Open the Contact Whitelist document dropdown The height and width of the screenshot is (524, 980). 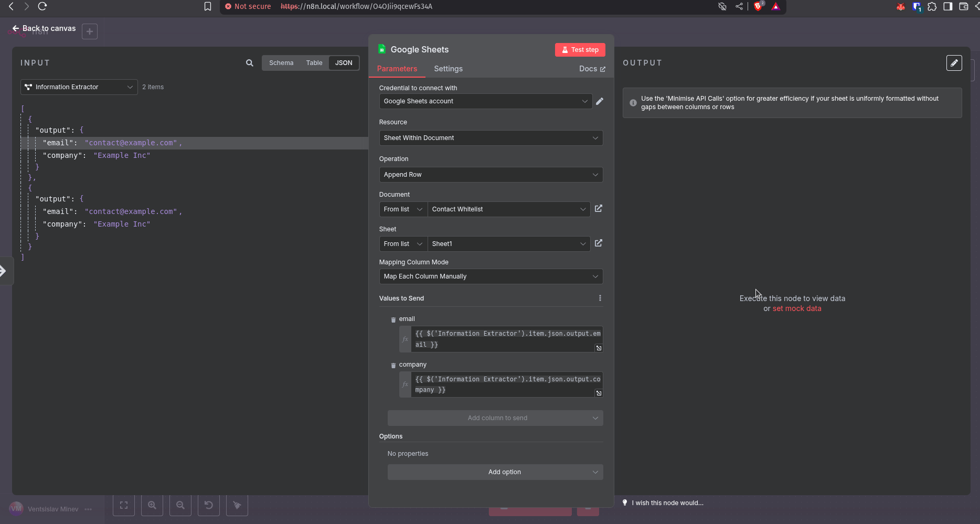pos(509,209)
